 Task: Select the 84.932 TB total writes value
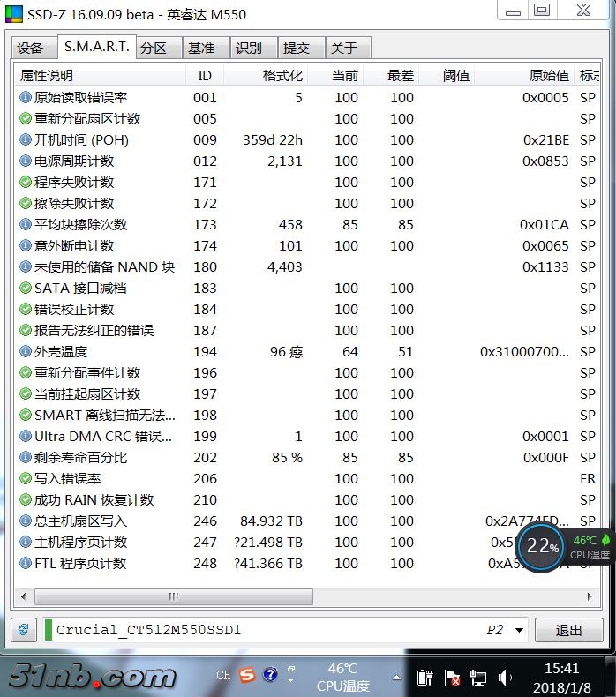[271, 521]
